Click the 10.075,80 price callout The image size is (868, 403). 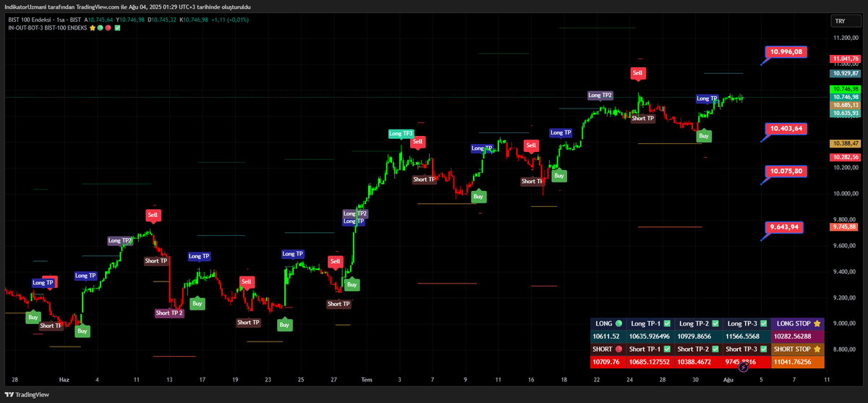point(786,171)
